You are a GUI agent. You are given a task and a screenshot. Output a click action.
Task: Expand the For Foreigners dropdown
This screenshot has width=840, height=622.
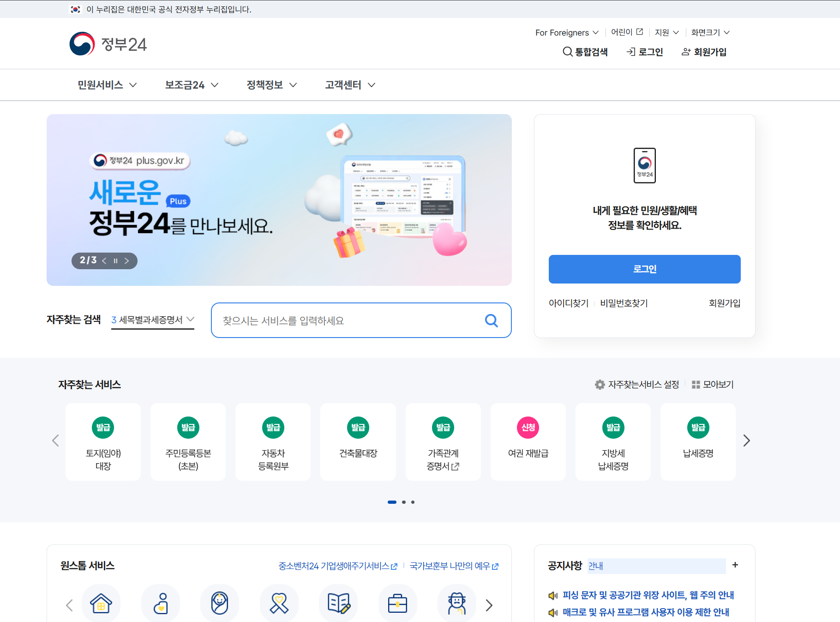[x=567, y=32]
